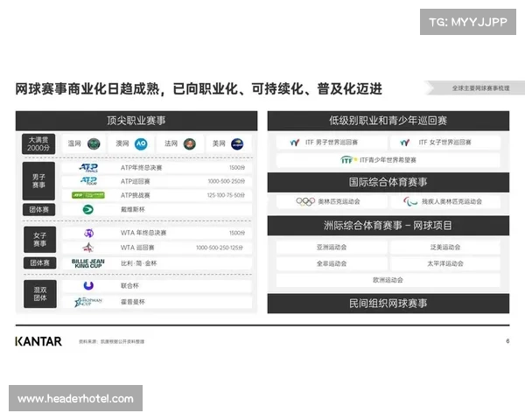Viewport: 525px width, 420px height.
Task: Select the 国际综合体育赛事 section header
Action: coord(388,182)
